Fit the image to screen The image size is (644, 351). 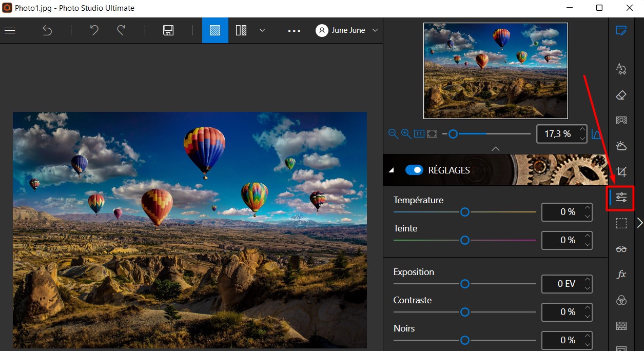432,134
